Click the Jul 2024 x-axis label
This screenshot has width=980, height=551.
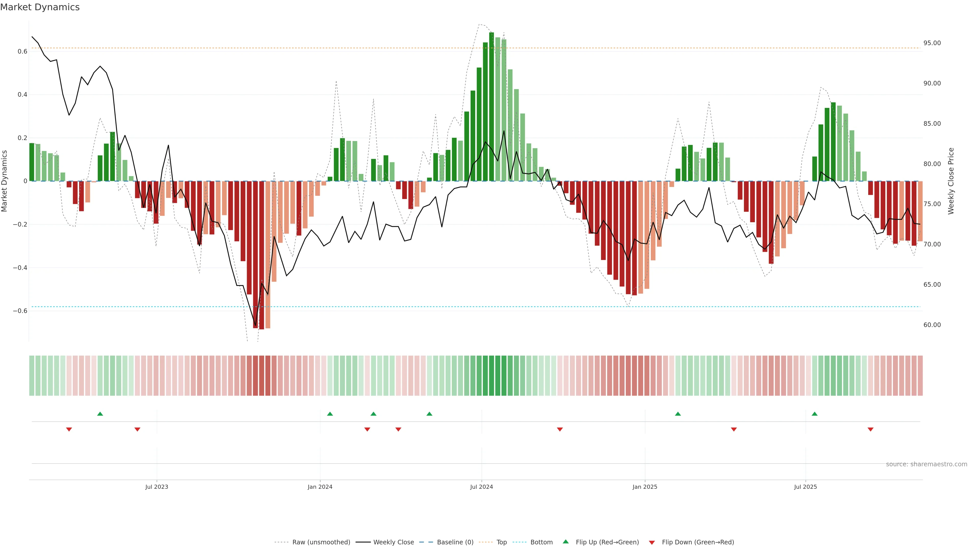[x=481, y=487]
